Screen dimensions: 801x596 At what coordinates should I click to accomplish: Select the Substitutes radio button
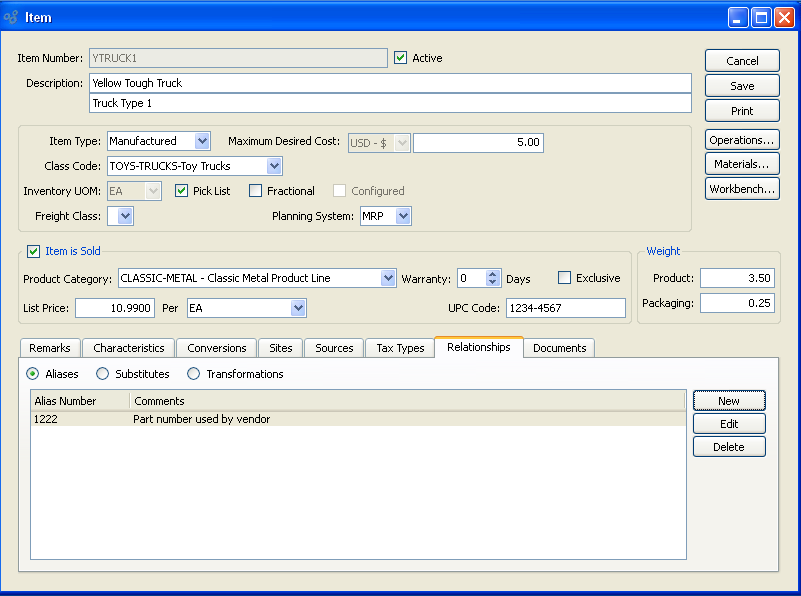click(102, 374)
